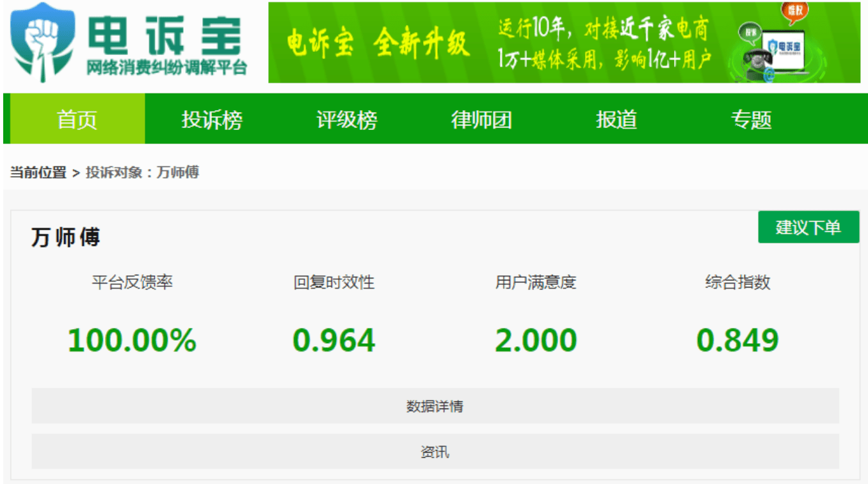Screen dimensions: 868x484
Task: Click the 电诉宝 site name text
Action: [165, 35]
